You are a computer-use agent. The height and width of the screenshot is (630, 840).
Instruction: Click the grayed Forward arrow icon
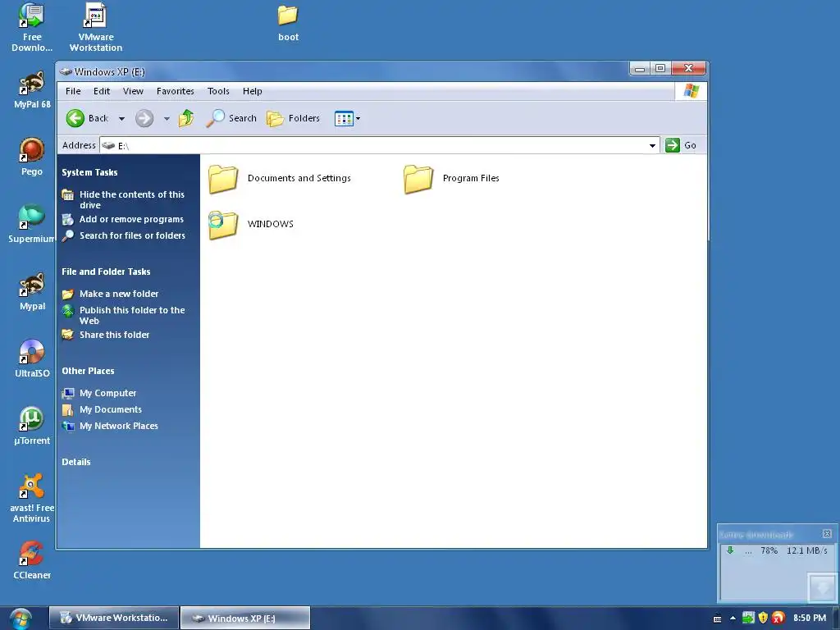coord(144,118)
